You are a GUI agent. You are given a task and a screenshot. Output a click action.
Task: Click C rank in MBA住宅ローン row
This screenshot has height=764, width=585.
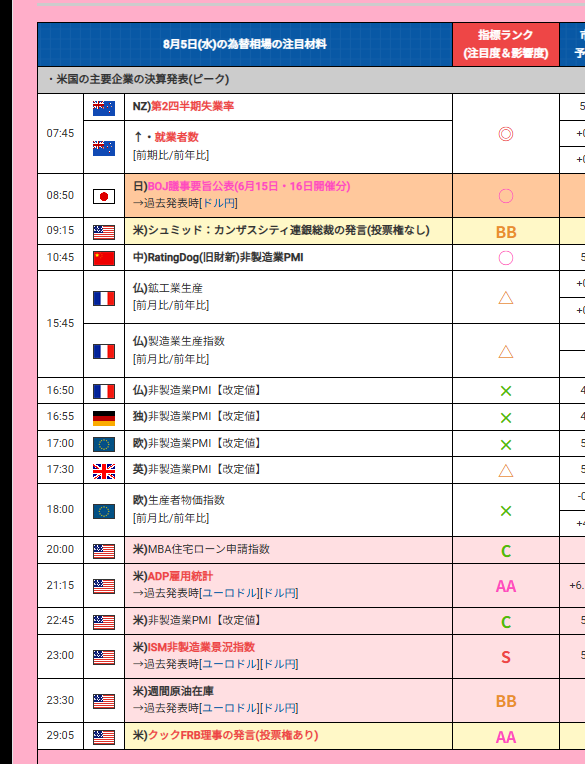click(x=506, y=551)
